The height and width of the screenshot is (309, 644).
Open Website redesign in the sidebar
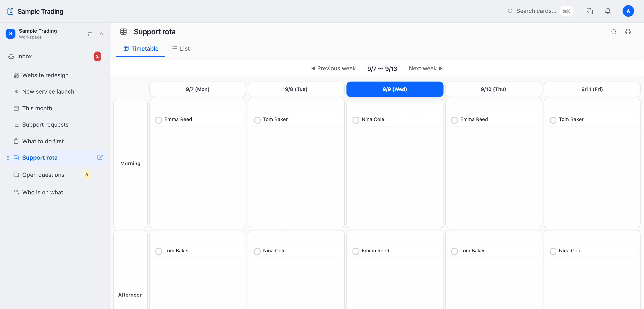pos(55,75)
